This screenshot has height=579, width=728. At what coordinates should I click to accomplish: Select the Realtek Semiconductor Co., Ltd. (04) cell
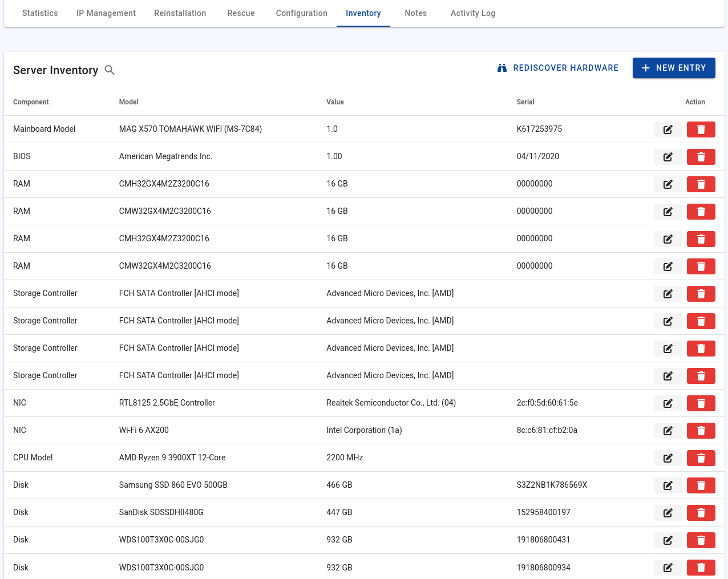tap(391, 403)
